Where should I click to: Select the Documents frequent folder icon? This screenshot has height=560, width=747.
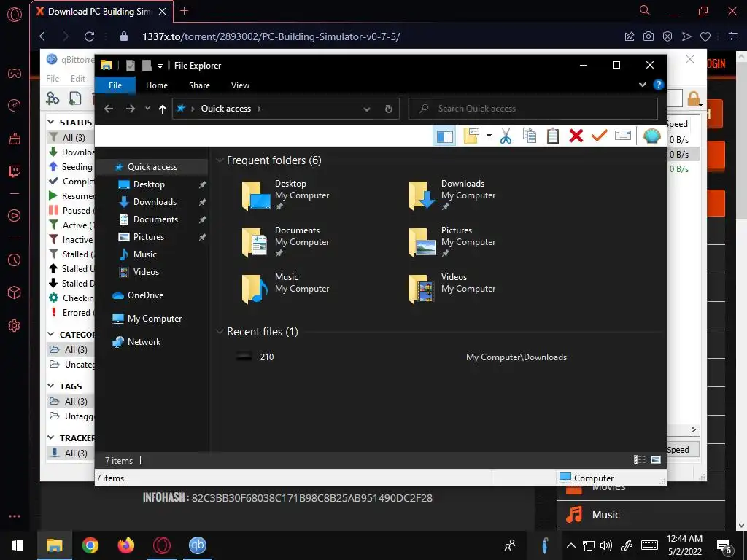[x=255, y=242]
